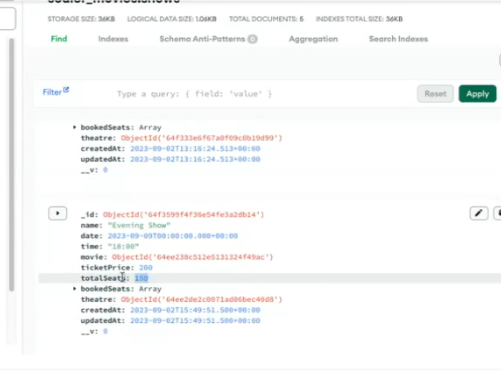Expand the bookedSeats array in Evening Show document
501x388 pixels.
tap(74, 289)
